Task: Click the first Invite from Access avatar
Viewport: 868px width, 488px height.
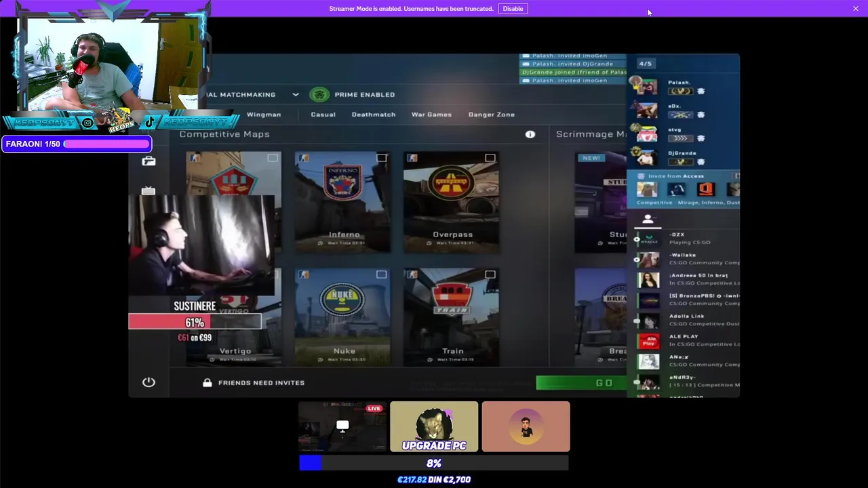Action: click(647, 190)
